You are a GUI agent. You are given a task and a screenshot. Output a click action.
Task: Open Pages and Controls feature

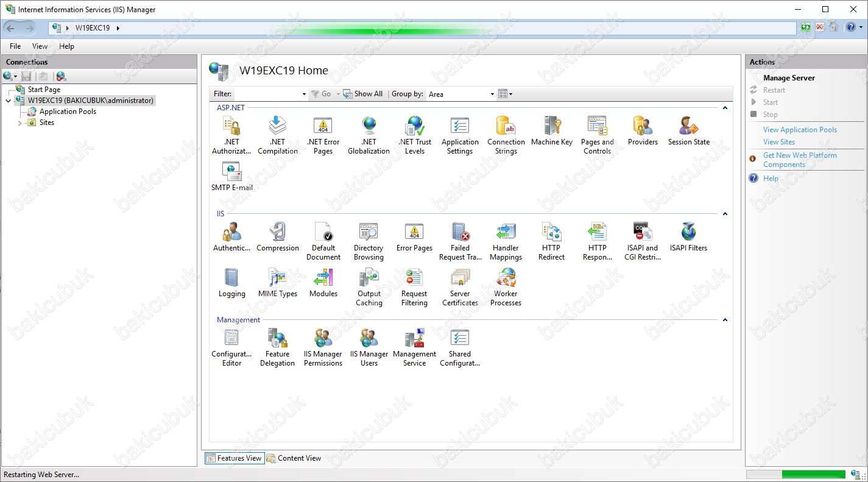598,135
